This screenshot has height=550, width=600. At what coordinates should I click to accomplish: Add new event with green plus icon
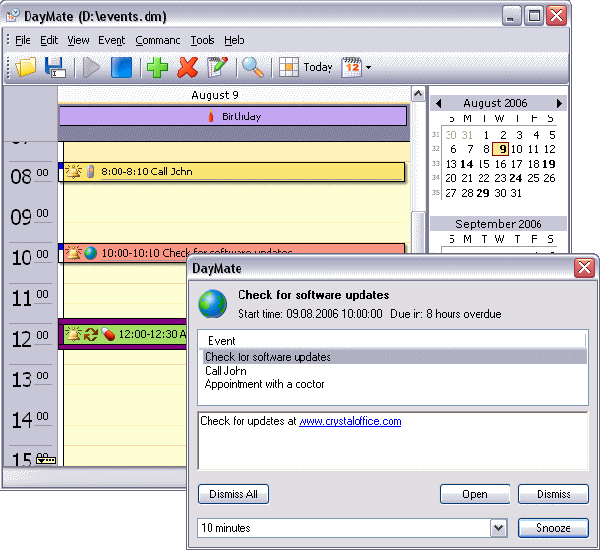point(157,67)
